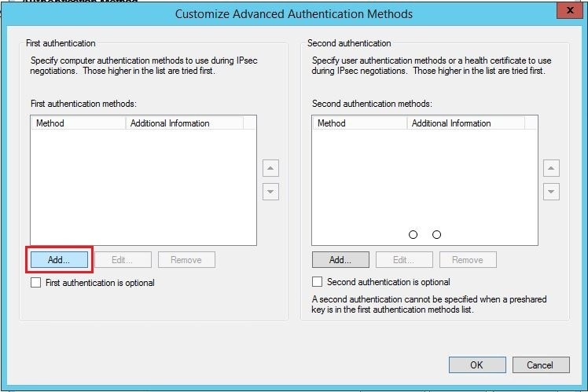Click Add under First authentication methods
This screenshot has width=588, height=392.
tap(59, 260)
